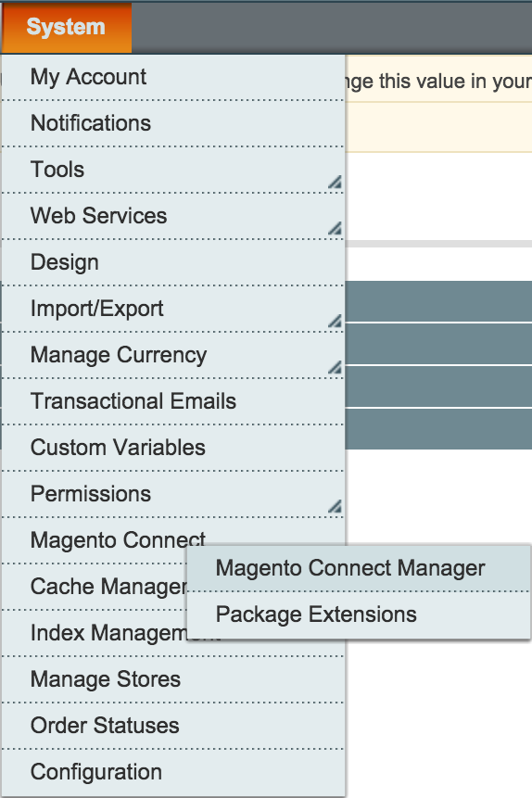
Task: Expand the Import/Export menu item
Action: (173, 309)
